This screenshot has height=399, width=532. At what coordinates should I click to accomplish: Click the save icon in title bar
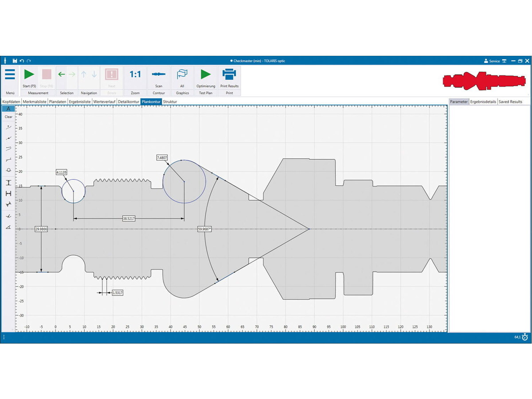15,61
